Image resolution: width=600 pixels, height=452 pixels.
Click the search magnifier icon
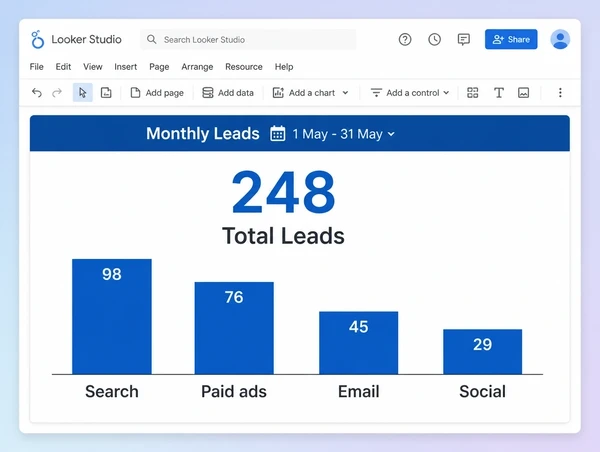(x=152, y=39)
